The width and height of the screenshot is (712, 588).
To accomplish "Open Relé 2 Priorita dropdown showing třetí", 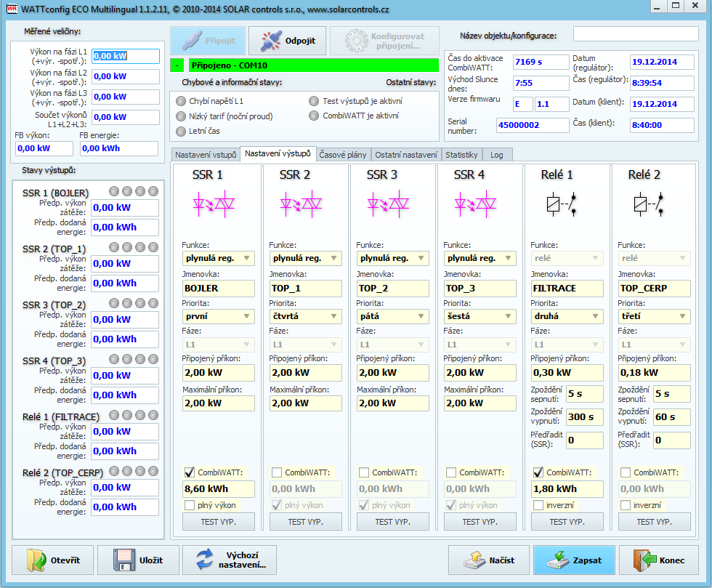I will pos(655,316).
